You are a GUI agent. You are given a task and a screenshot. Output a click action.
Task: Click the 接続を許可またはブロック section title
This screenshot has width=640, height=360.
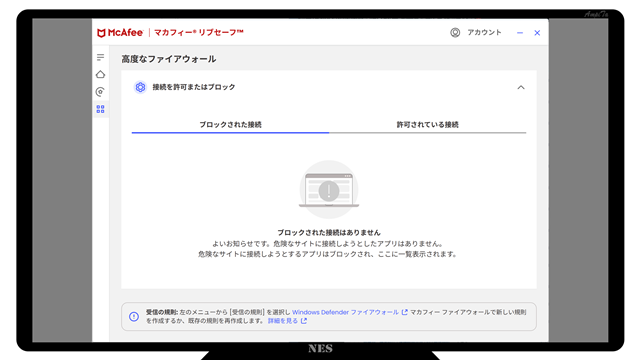(194, 87)
